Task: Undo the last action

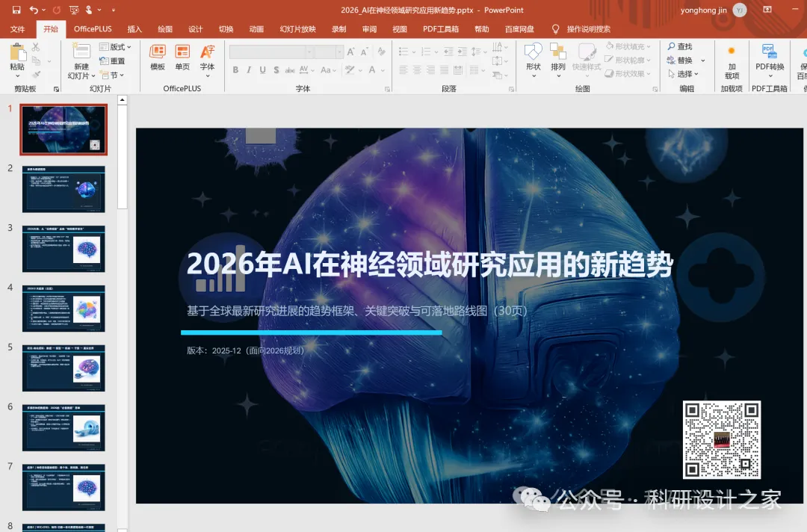Action: click(34, 10)
